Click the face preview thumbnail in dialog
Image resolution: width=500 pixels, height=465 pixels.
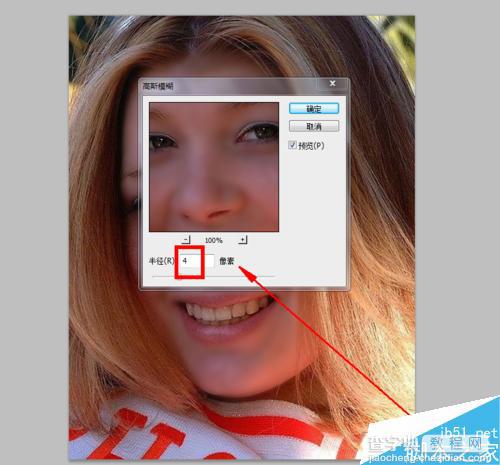click(214, 167)
